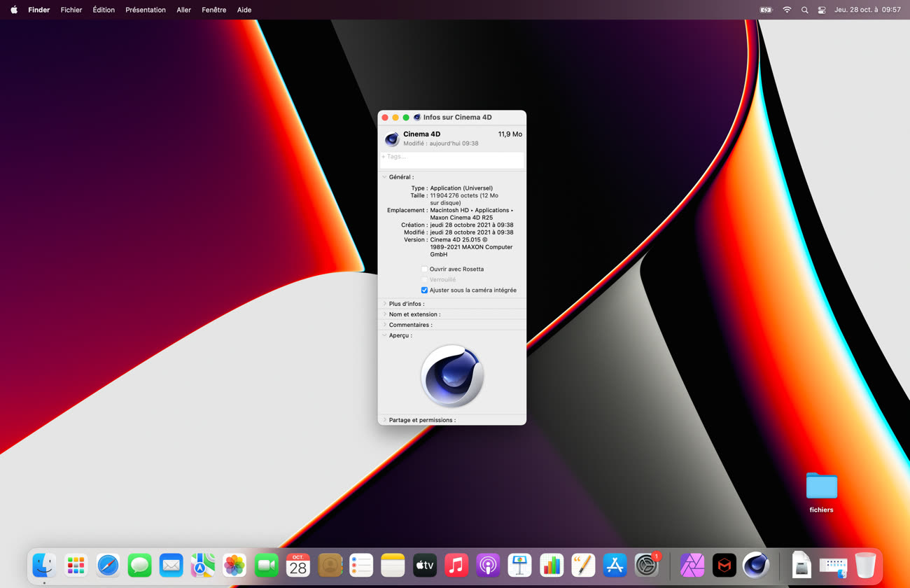Collapse the Général section
This screenshot has height=588, width=910.
click(384, 177)
